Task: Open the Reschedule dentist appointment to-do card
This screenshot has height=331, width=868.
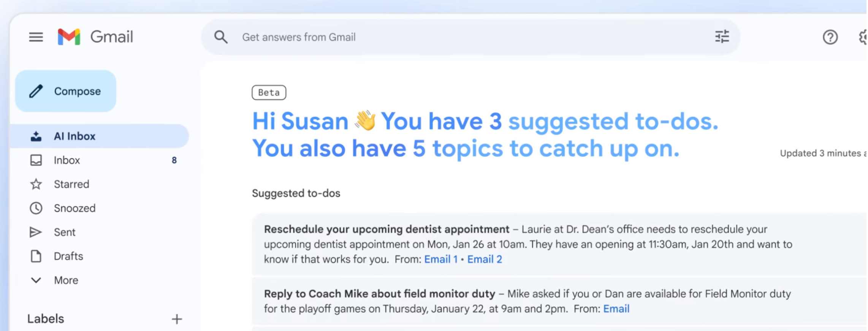Action: [559, 244]
